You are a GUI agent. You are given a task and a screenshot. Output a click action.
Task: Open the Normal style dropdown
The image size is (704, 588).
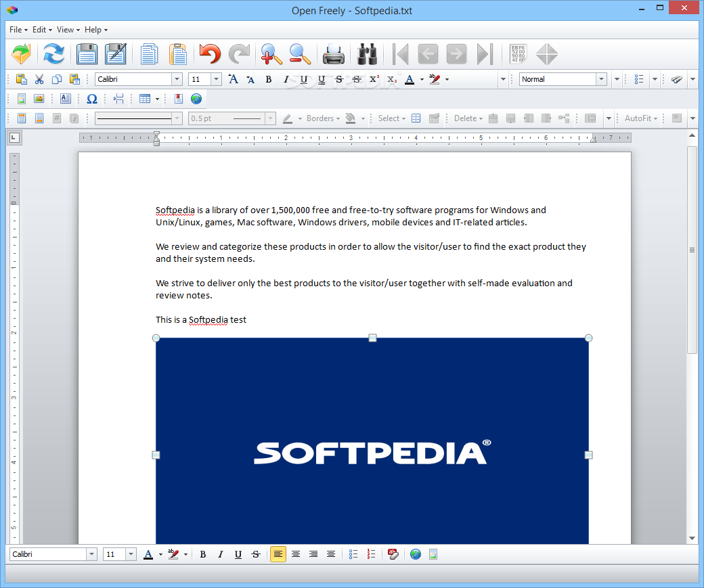[602, 79]
